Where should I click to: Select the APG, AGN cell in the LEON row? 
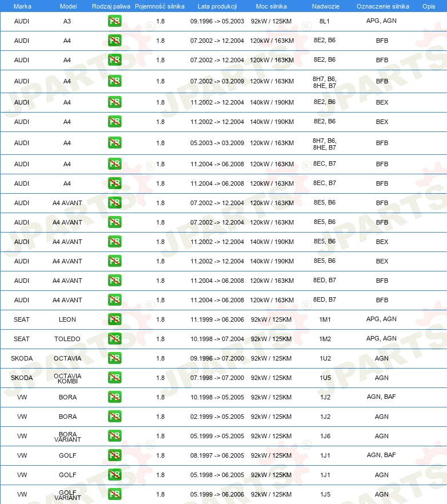coord(381,319)
